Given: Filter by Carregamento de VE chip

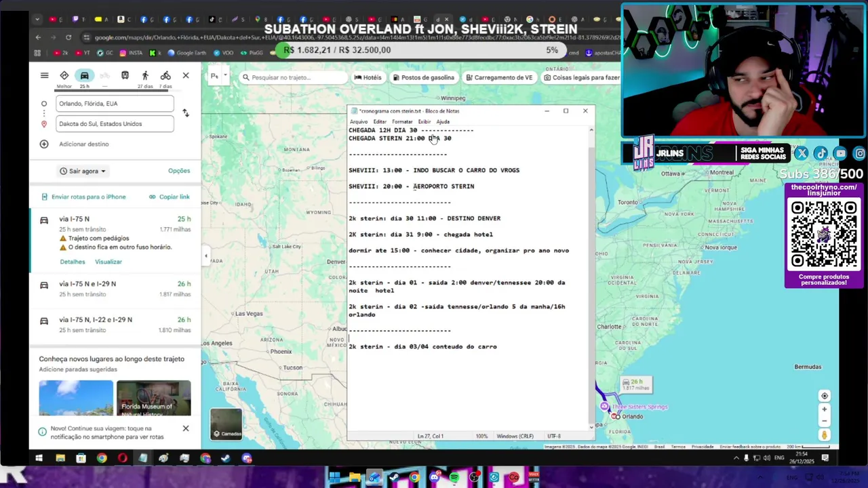Looking at the screenshot, I should tap(498, 77).
